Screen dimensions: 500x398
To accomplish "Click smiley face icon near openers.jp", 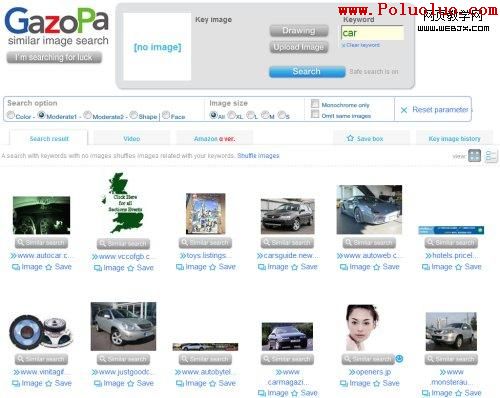I will [x=399, y=359].
